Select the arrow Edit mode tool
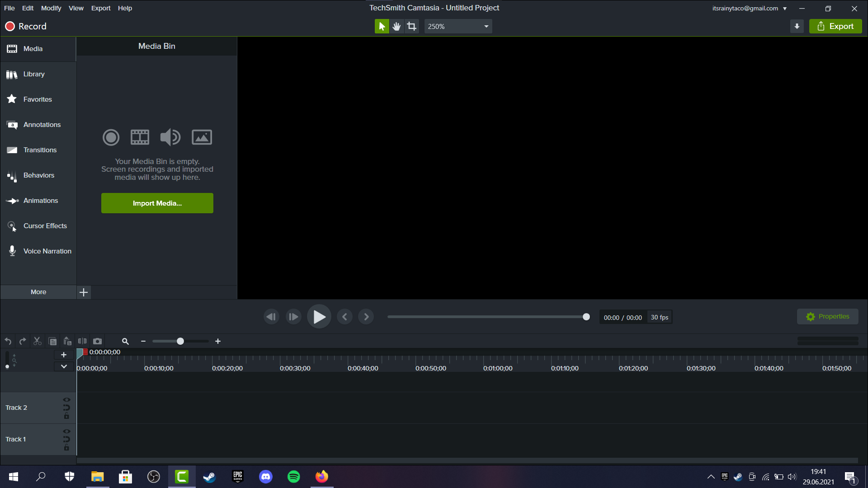 (x=382, y=26)
